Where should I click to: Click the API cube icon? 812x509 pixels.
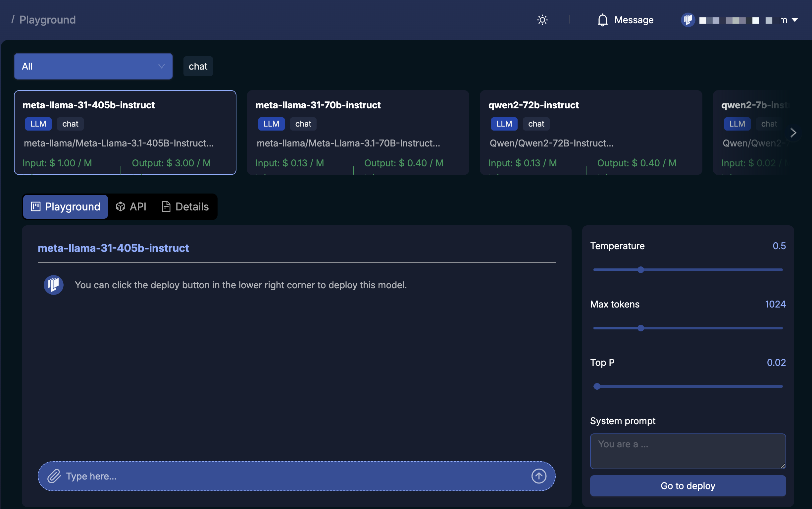click(121, 206)
